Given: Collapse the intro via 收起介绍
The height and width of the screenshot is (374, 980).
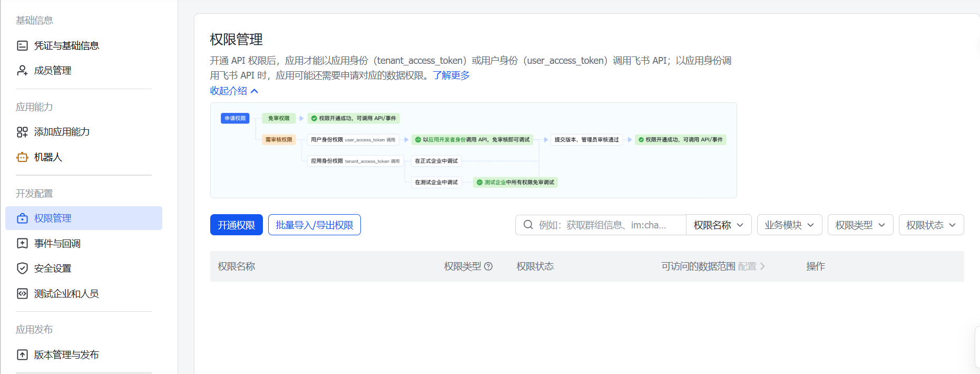Looking at the screenshot, I should [x=234, y=91].
